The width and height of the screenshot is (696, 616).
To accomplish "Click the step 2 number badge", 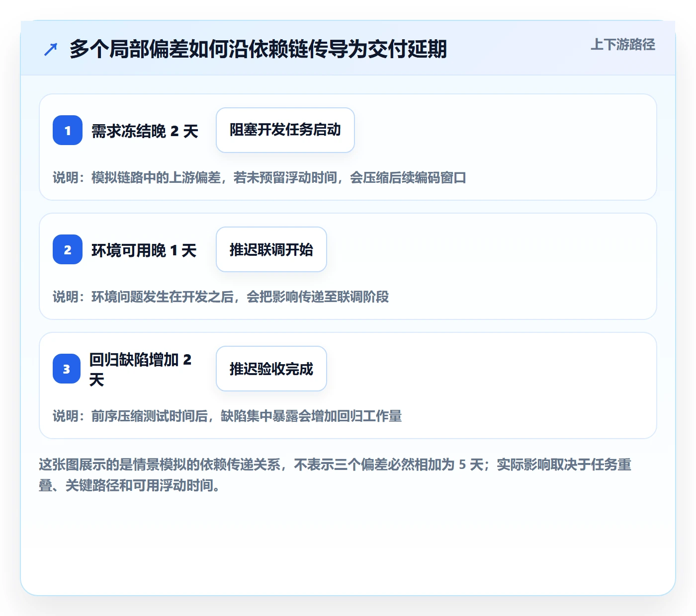I will click(68, 249).
